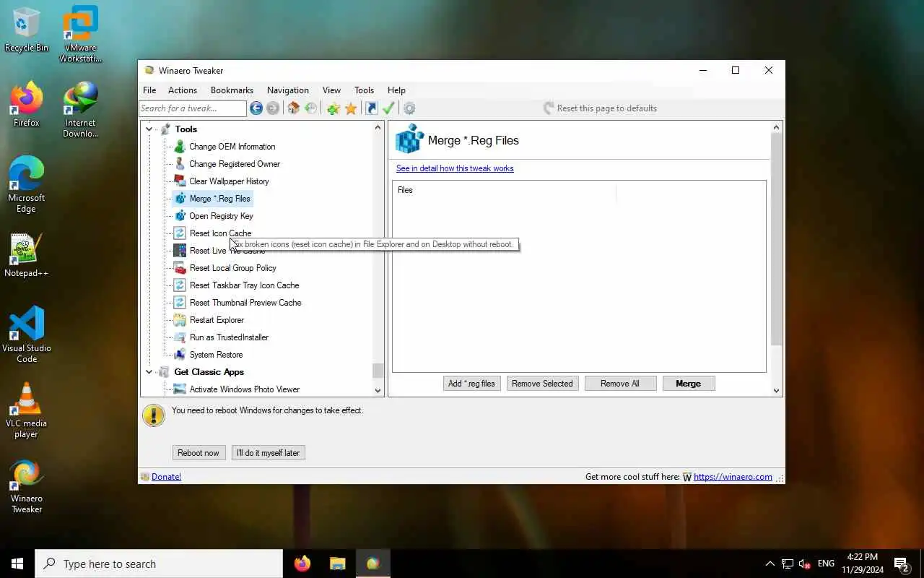Open the Navigation menu

tap(288, 90)
